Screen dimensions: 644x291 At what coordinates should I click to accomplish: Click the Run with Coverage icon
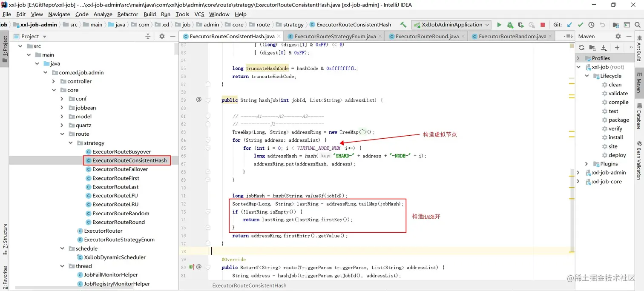point(521,25)
